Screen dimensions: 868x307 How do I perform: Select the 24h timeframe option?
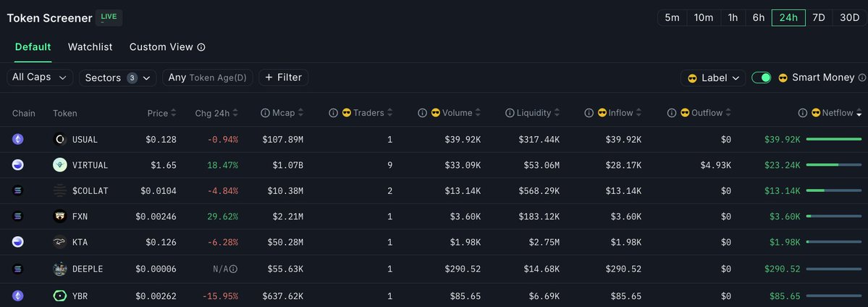pyautogui.click(x=788, y=17)
